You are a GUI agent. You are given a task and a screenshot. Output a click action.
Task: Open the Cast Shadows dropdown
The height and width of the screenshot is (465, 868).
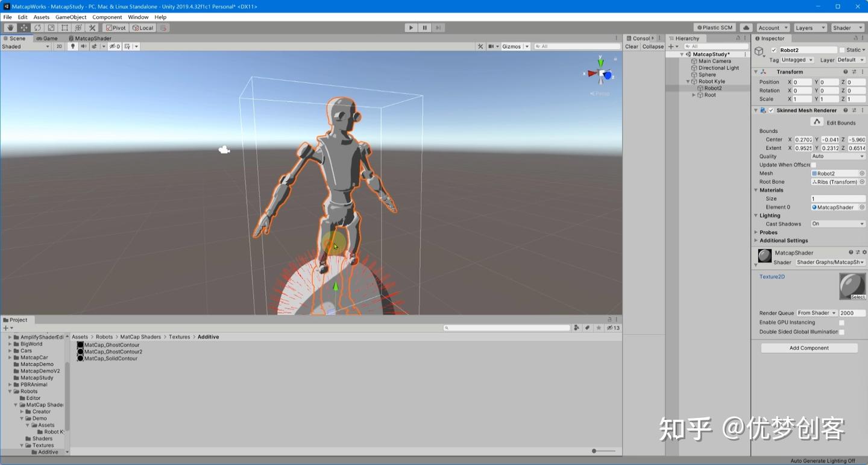[x=838, y=224]
